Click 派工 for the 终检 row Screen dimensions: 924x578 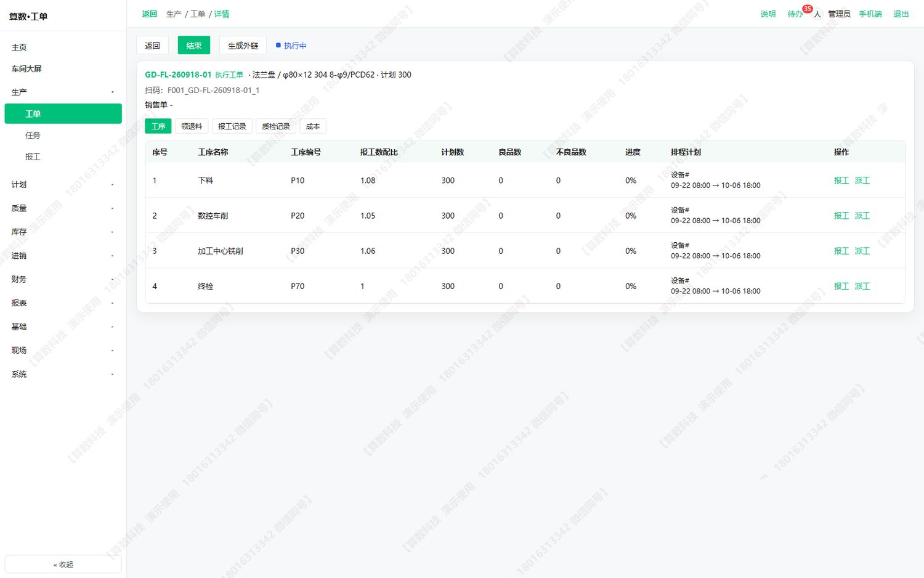[862, 286]
